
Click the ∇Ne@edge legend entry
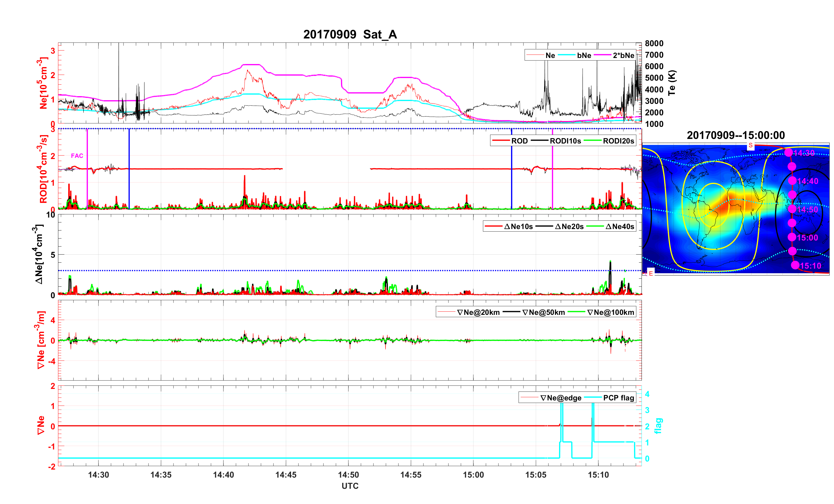(561, 398)
